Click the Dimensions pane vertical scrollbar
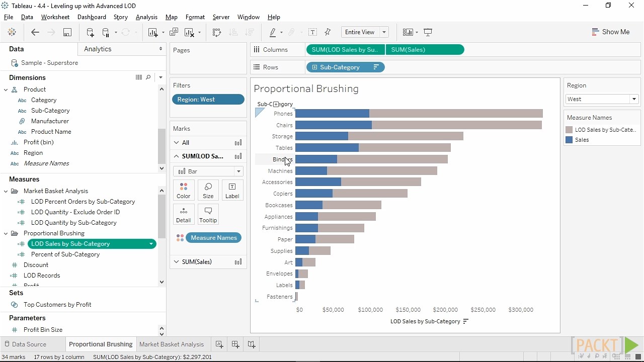Image resolution: width=644 pixels, height=362 pixels. (x=162, y=146)
